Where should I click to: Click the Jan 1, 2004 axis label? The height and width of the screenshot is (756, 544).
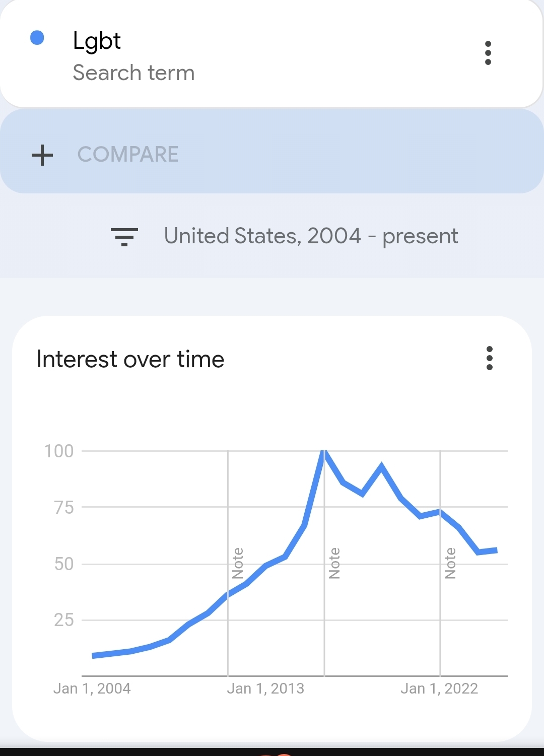(x=92, y=689)
